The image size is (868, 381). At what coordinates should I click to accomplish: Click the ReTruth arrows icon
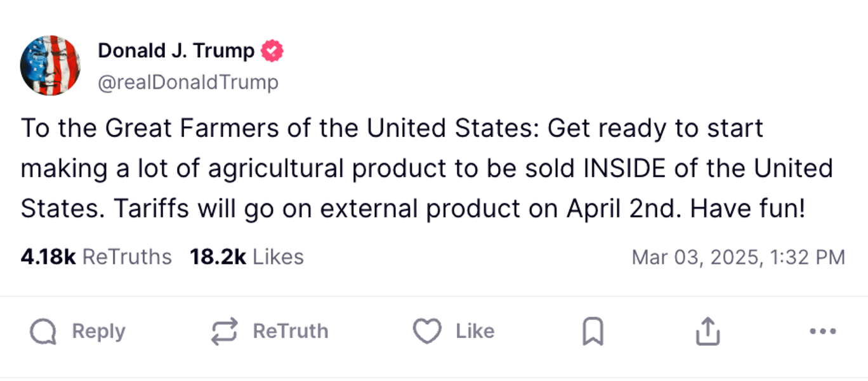224,332
